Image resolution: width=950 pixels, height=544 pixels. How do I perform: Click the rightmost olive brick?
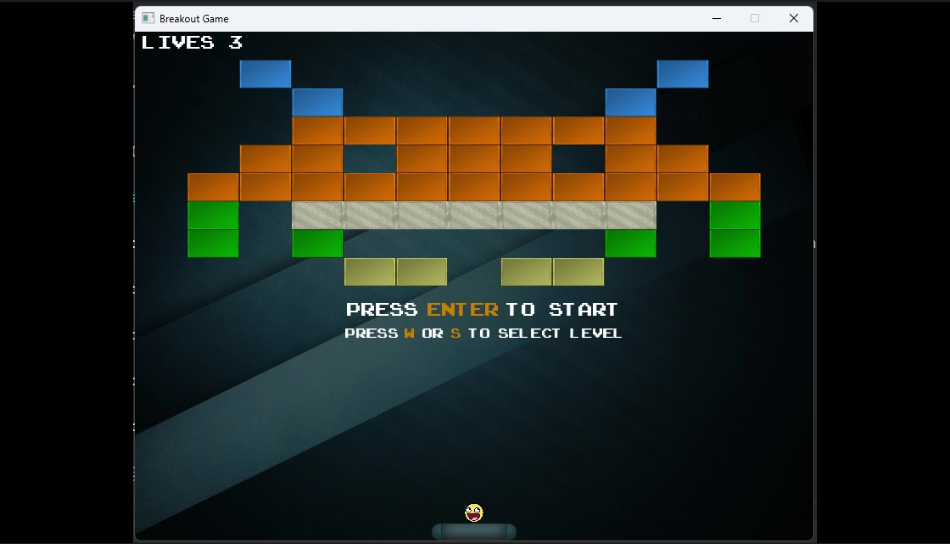[579, 271]
